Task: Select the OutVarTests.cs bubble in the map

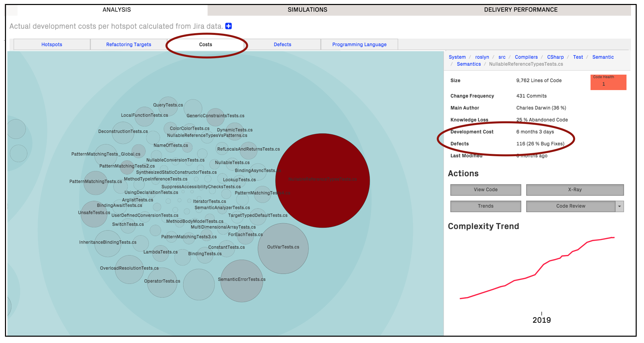Action: (283, 249)
